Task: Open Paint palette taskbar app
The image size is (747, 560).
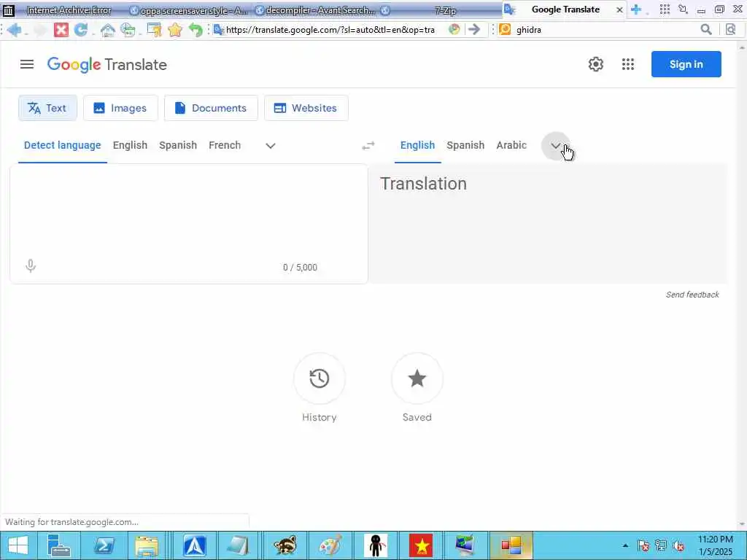Action: (330, 545)
